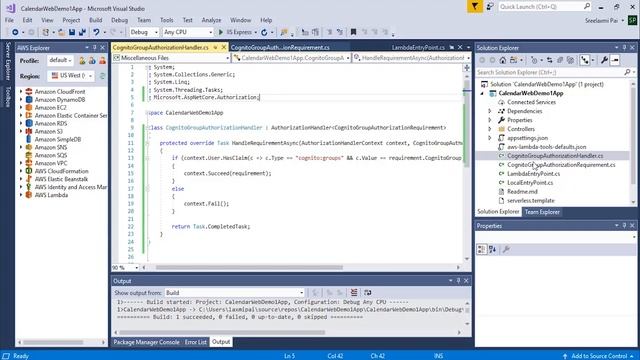Start debugging with the green play icon
640x360 pixels.
pyautogui.click(x=221, y=32)
